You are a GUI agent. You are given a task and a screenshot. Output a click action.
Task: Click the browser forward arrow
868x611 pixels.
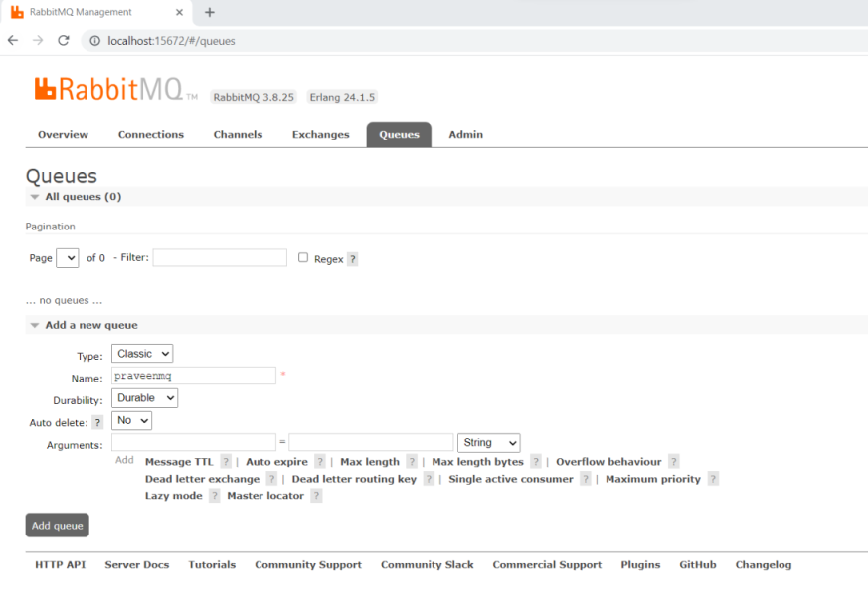pos(38,40)
